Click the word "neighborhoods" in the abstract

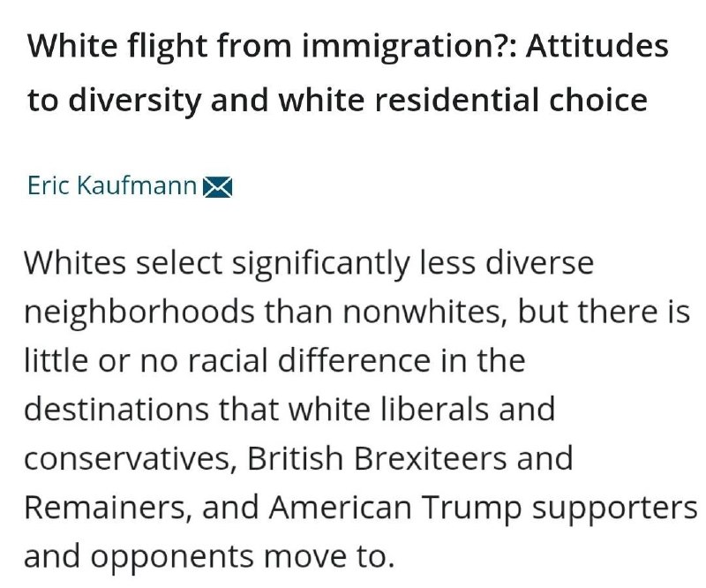click(139, 313)
